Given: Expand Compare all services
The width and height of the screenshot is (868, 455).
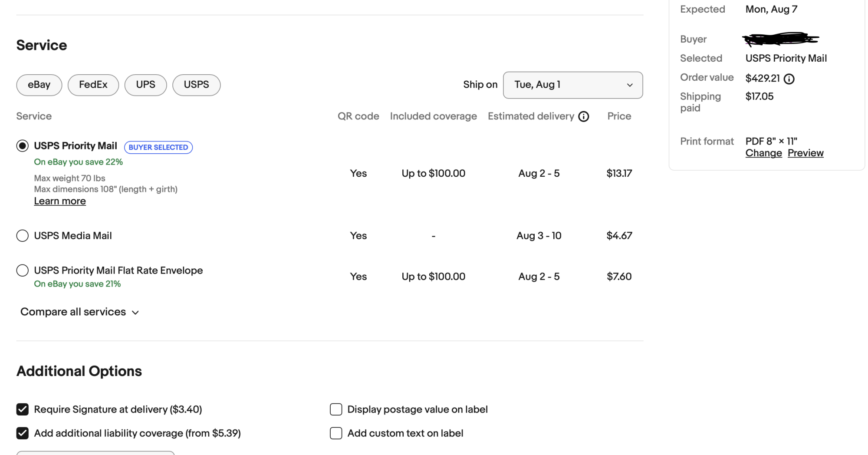Looking at the screenshot, I should click(x=73, y=312).
